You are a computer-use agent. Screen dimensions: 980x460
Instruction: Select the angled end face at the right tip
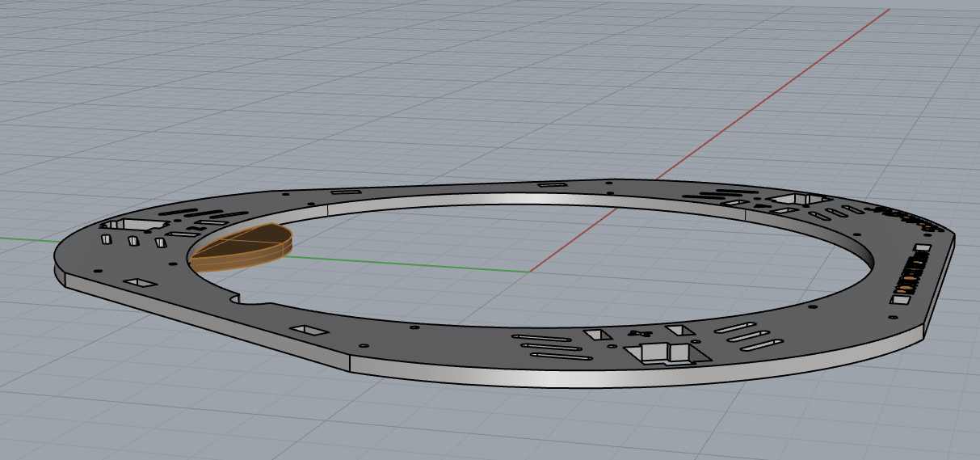tap(939, 283)
